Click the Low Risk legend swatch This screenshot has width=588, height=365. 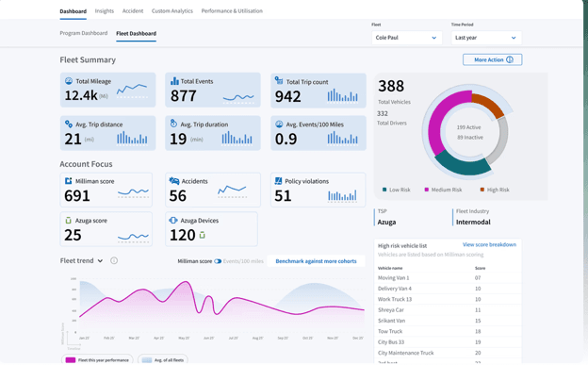point(384,190)
